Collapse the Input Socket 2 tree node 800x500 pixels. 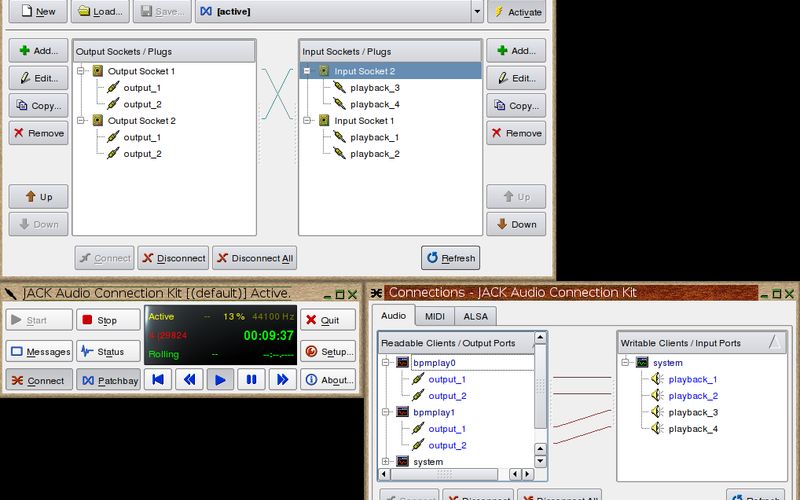(x=309, y=71)
